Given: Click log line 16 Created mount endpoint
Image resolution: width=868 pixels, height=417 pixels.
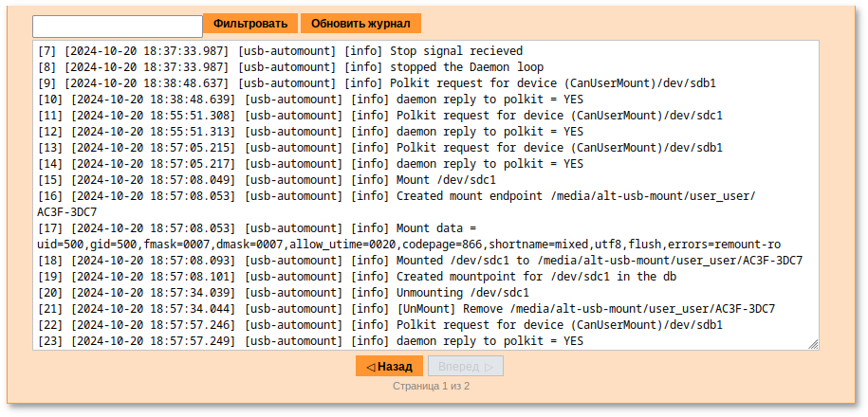Looking at the screenshot, I should pos(397,196).
